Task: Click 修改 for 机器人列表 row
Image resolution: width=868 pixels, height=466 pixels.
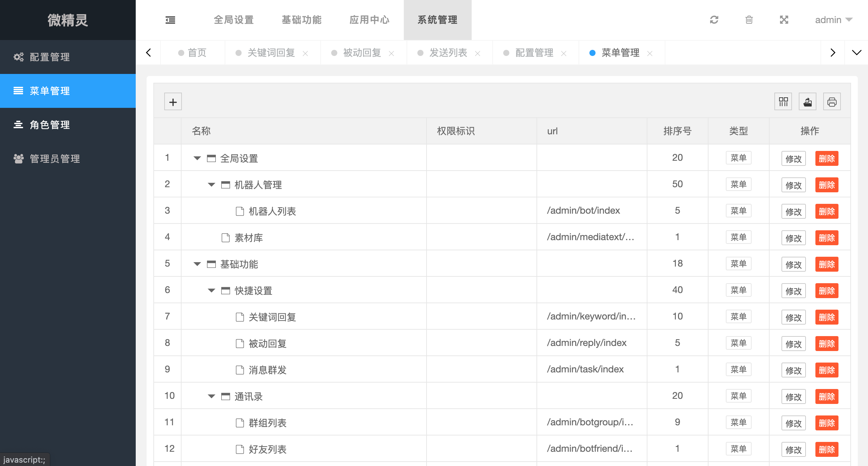Action: (x=793, y=211)
